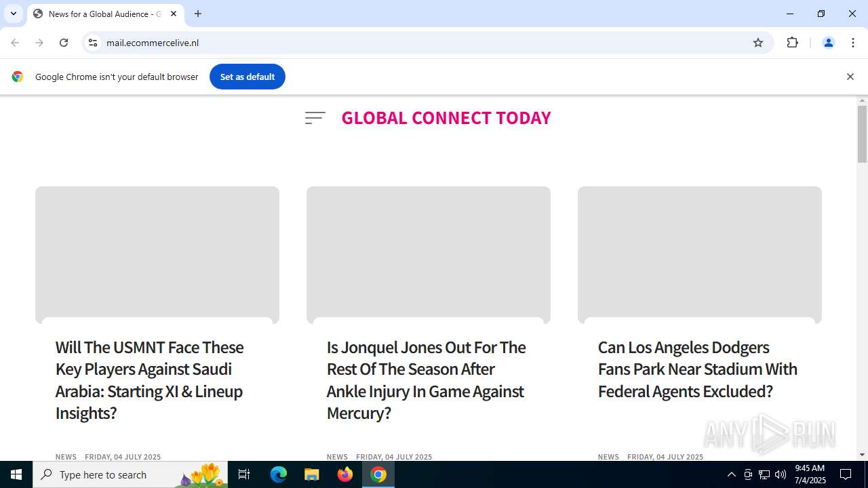Open the USMNT vs Saudi Arabia article

[x=149, y=380]
